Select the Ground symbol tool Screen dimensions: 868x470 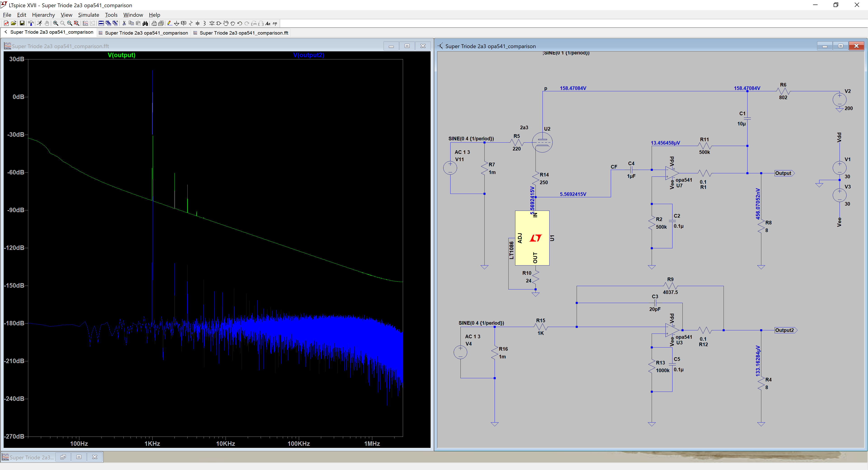(177, 23)
